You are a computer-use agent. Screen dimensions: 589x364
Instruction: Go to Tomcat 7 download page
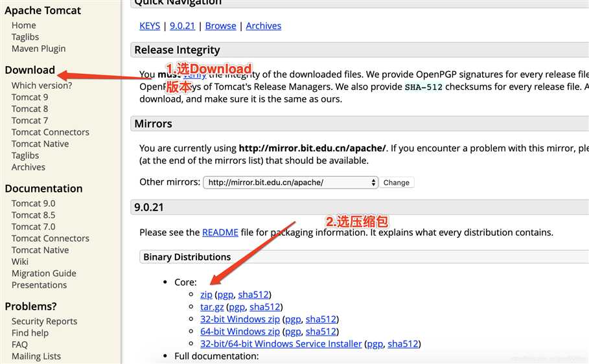pos(30,120)
